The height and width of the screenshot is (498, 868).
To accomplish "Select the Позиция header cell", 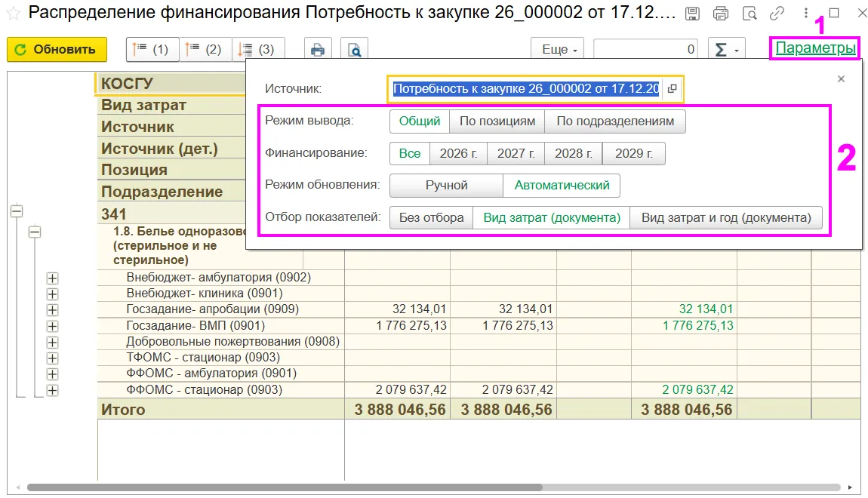I will pyautogui.click(x=171, y=170).
